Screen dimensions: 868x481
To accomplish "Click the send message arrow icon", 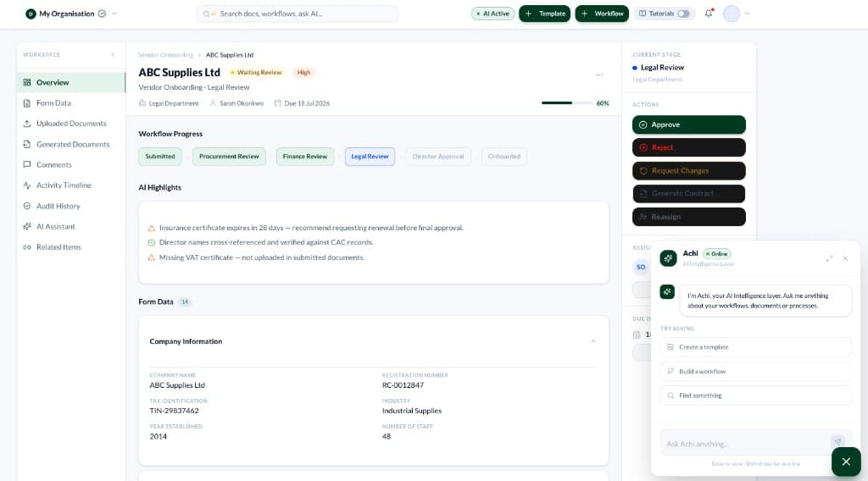I will click(x=837, y=441).
